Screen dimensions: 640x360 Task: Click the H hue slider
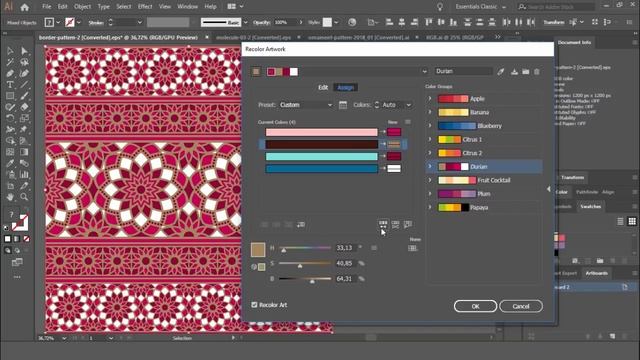click(306, 248)
